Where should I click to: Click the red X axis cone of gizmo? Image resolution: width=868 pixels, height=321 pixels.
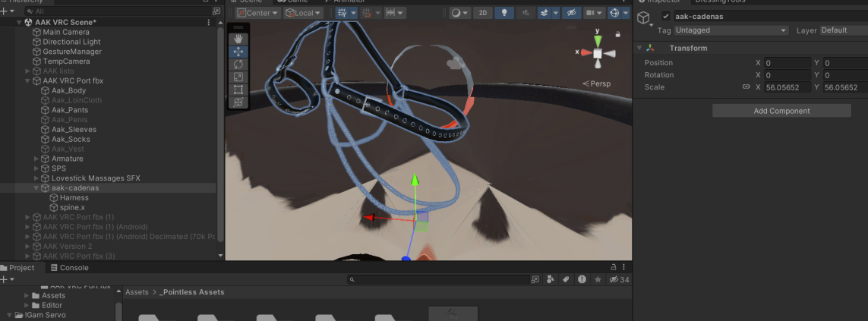(586, 52)
